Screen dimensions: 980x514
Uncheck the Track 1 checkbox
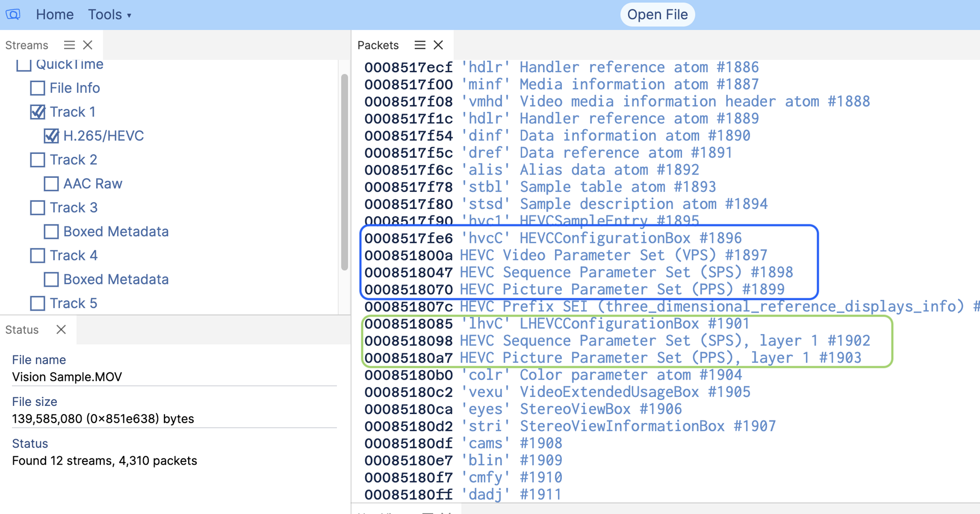coord(37,112)
